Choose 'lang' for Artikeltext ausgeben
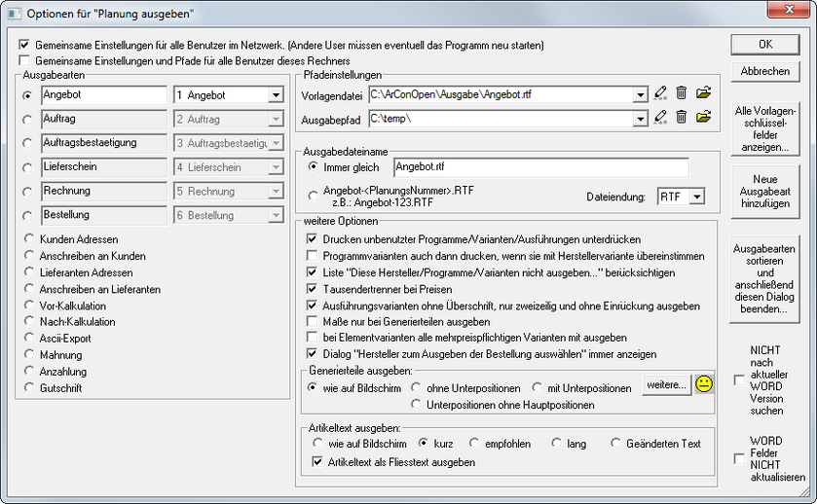 click(557, 444)
